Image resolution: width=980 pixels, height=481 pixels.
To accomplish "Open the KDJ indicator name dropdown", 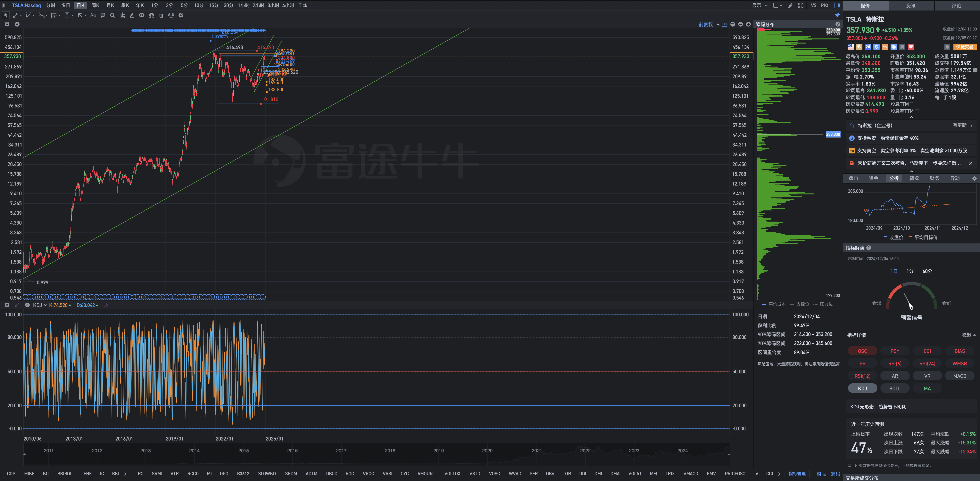I will pos(40,305).
